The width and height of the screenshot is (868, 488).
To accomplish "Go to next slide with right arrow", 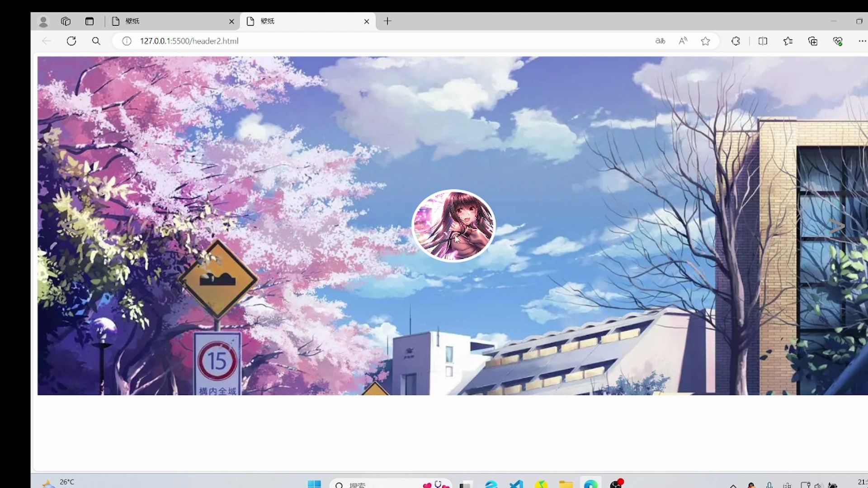I will [x=837, y=226].
